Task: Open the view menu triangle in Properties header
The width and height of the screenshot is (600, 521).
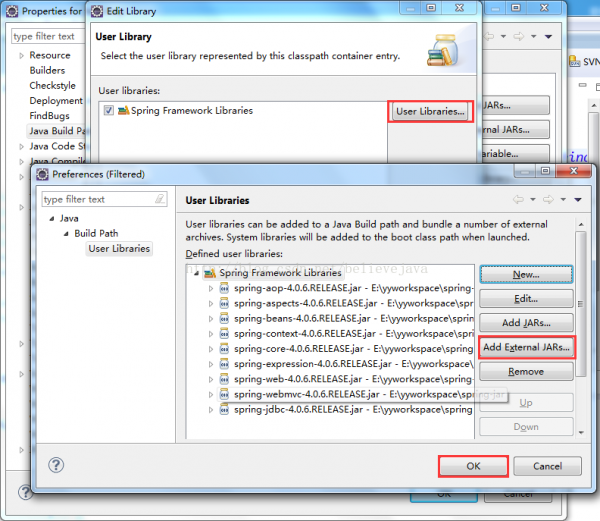Action: coord(548,37)
